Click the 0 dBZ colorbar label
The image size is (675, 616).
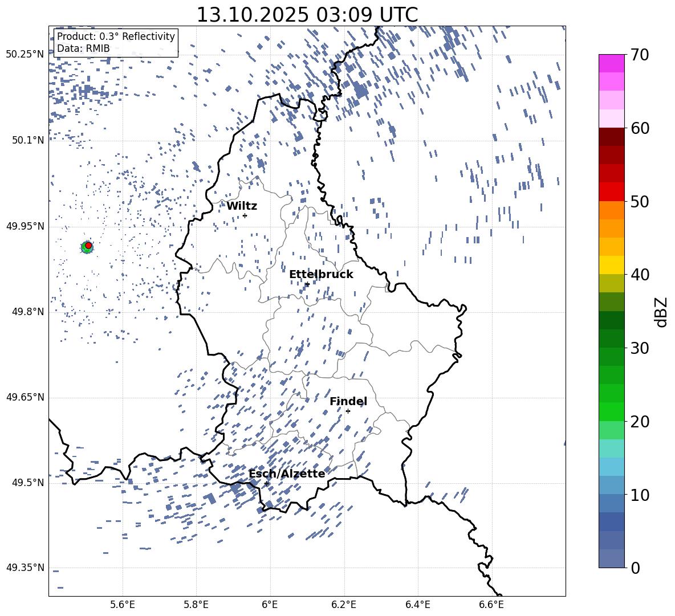click(635, 568)
